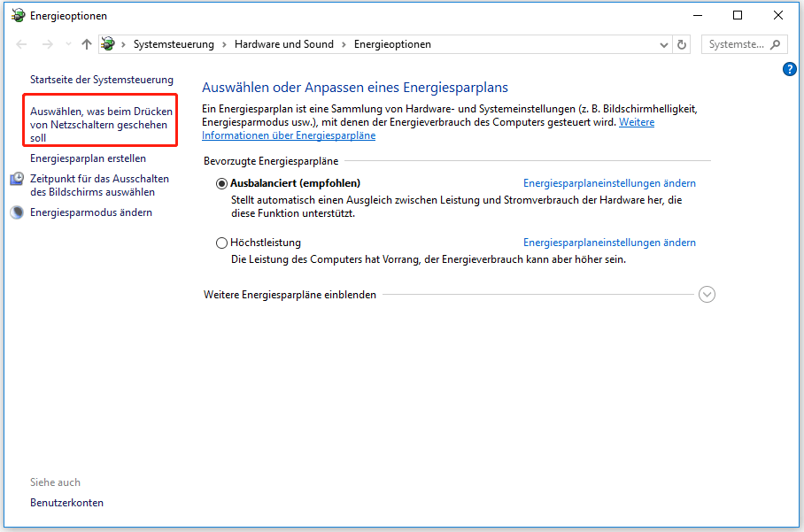Viewport: 804px width, 532px height.
Task: Click Energieoptionen breadcrumb
Action: click(392, 44)
